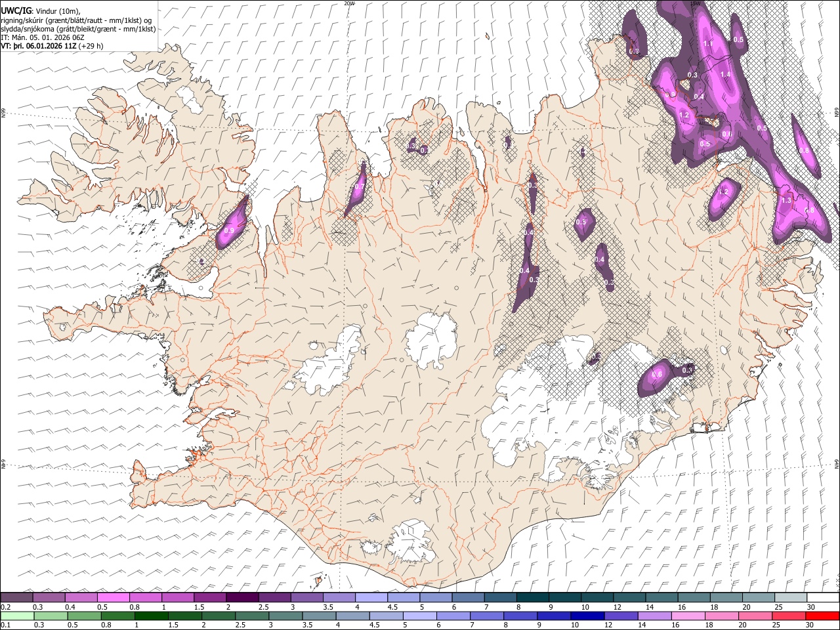Image resolution: width=840 pixels, height=630 pixels.
Task: Pick the periwinkle 6–7 swatch in lower legend
Action: [452, 616]
